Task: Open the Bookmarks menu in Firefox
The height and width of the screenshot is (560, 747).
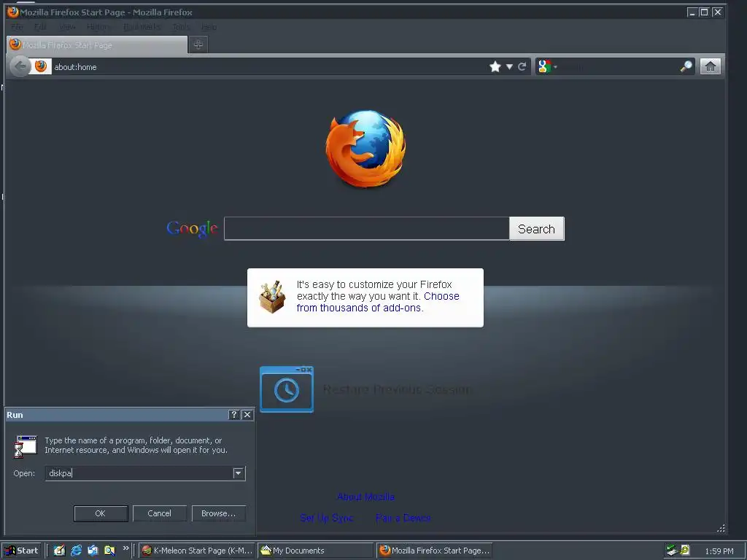Action: pyautogui.click(x=142, y=27)
